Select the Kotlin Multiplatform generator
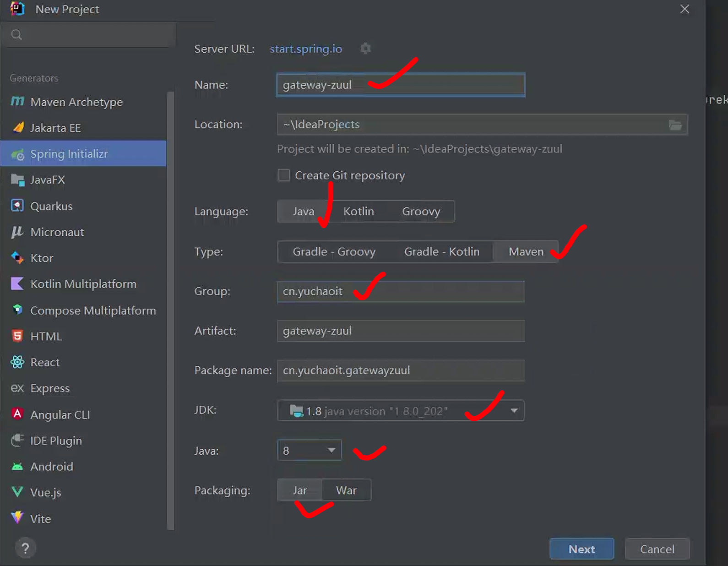Screen dimensions: 728x566 pyautogui.click(x=83, y=284)
